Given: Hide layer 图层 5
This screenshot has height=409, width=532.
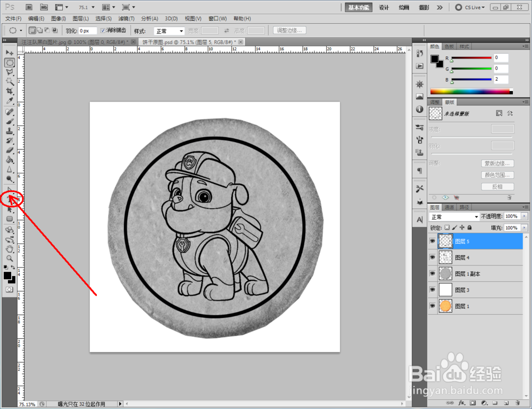Looking at the screenshot, I should tap(432, 241).
